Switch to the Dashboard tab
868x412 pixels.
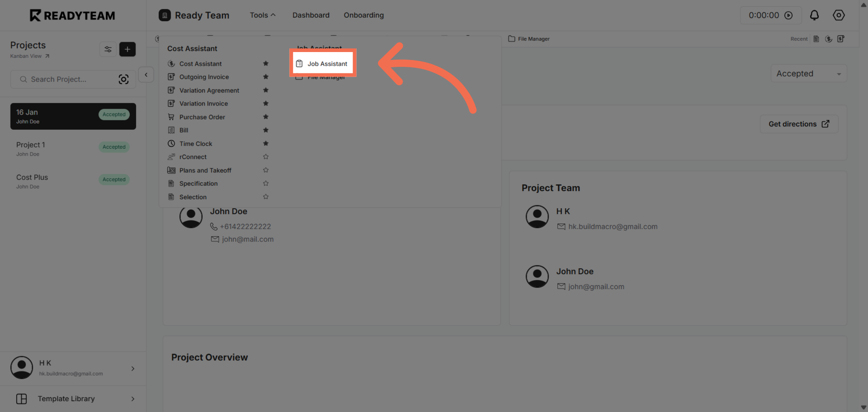pyautogui.click(x=311, y=15)
